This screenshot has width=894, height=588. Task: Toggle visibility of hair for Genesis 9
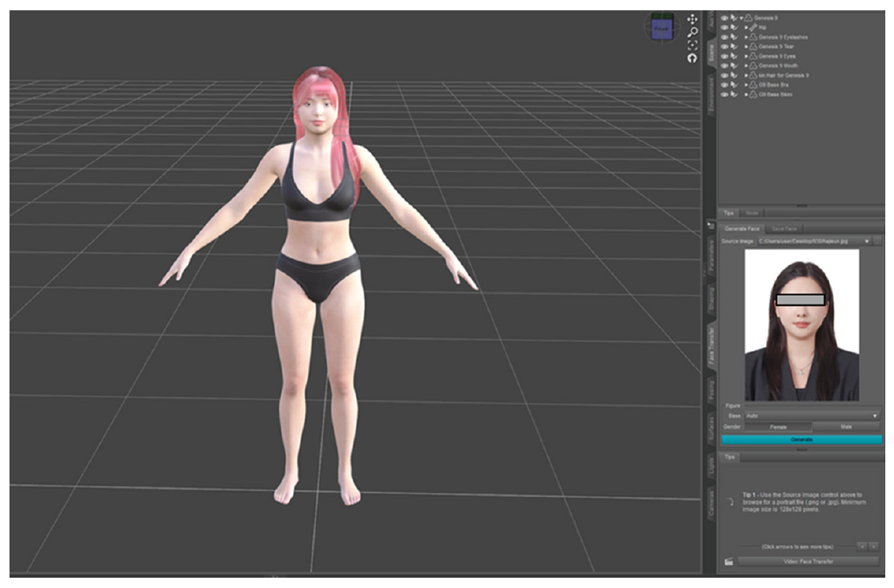724,75
